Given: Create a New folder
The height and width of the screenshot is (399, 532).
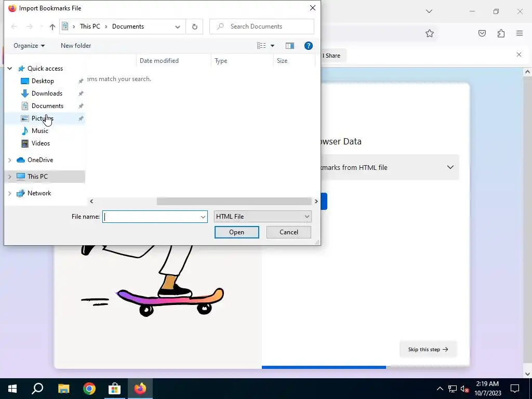Looking at the screenshot, I should point(76,46).
